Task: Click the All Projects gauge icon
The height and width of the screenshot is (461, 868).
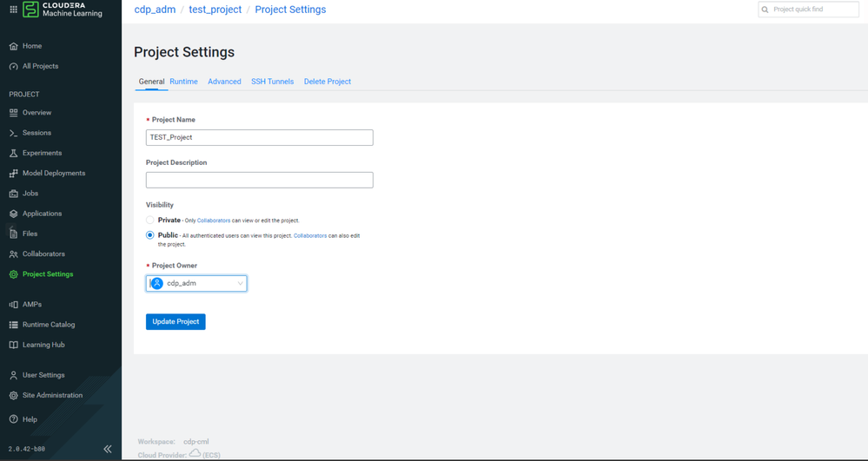Action: pos(14,66)
